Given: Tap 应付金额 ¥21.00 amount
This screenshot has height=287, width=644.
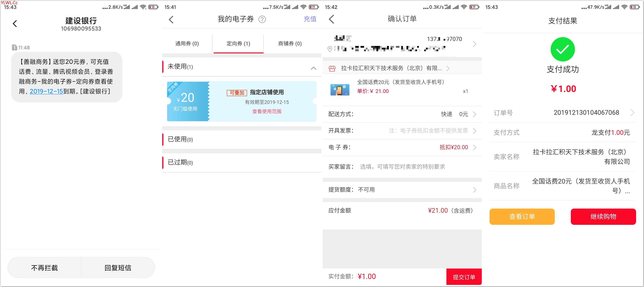Looking at the screenshot, I should [438, 210].
